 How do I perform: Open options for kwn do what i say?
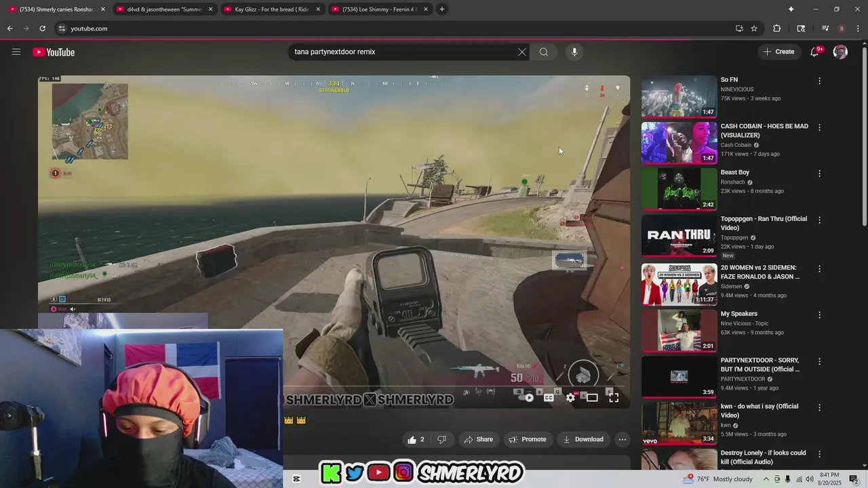click(819, 407)
